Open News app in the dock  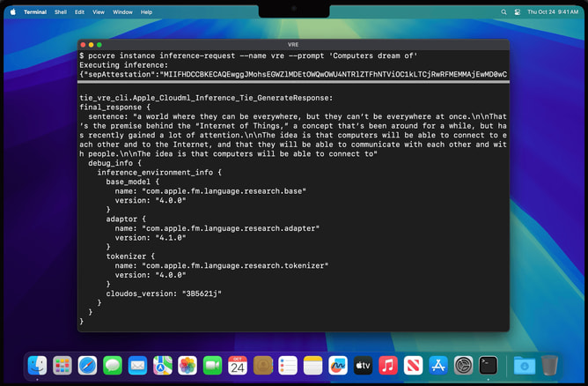pos(413,366)
